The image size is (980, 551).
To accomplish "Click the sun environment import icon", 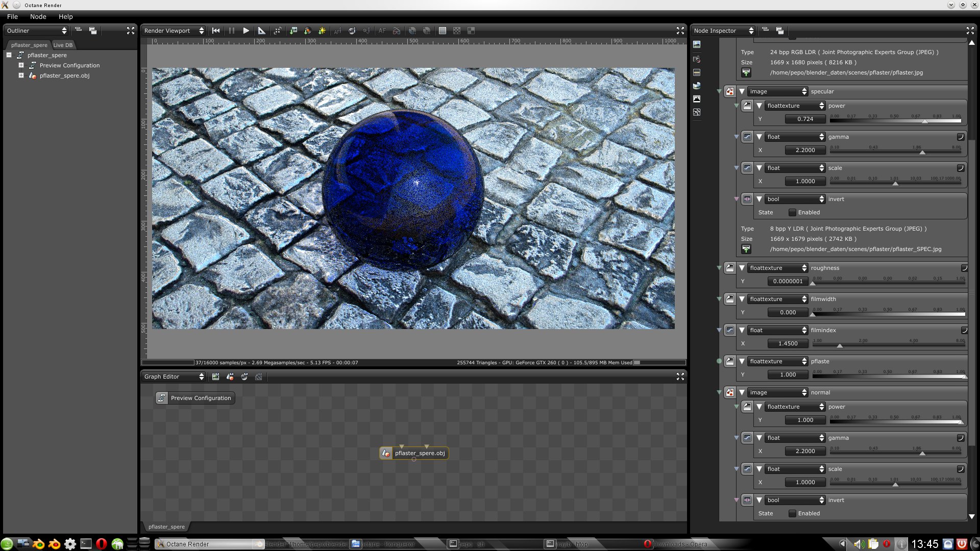I will (x=322, y=31).
